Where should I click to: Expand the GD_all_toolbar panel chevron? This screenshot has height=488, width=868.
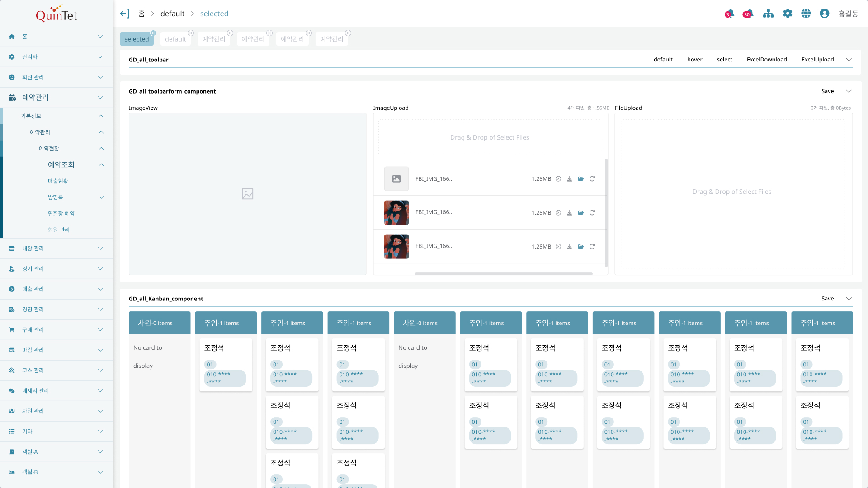849,60
